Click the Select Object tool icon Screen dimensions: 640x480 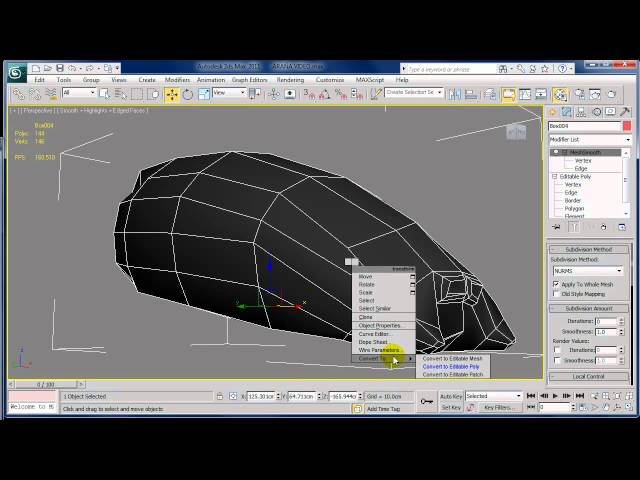tap(104, 95)
